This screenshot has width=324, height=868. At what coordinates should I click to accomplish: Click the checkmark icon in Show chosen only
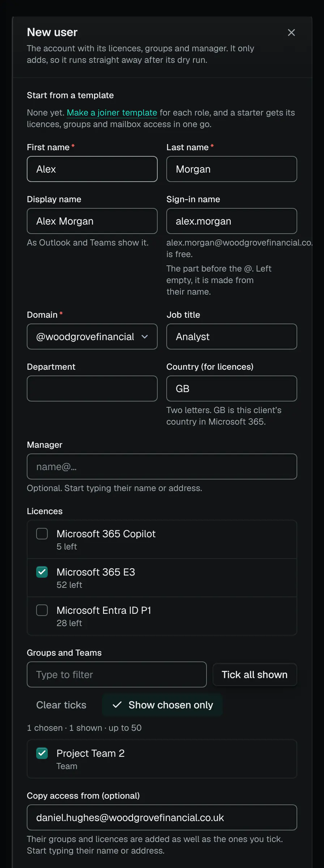tap(117, 705)
